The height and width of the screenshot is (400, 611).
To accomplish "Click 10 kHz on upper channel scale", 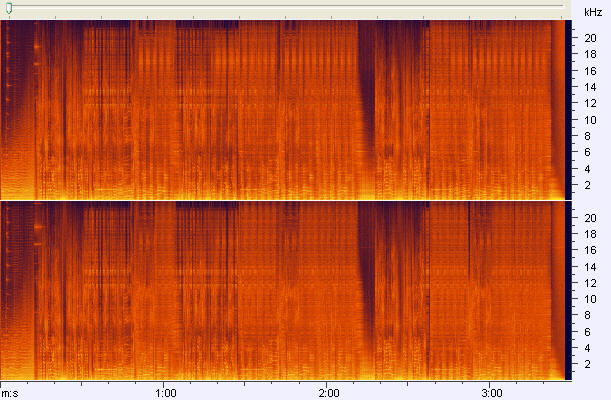I will tap(590, 120).
